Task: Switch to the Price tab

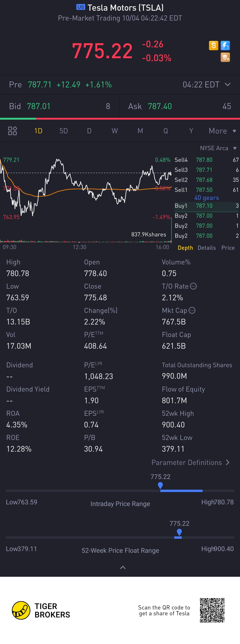Action: pyautogui.click(x=228, y=248)
